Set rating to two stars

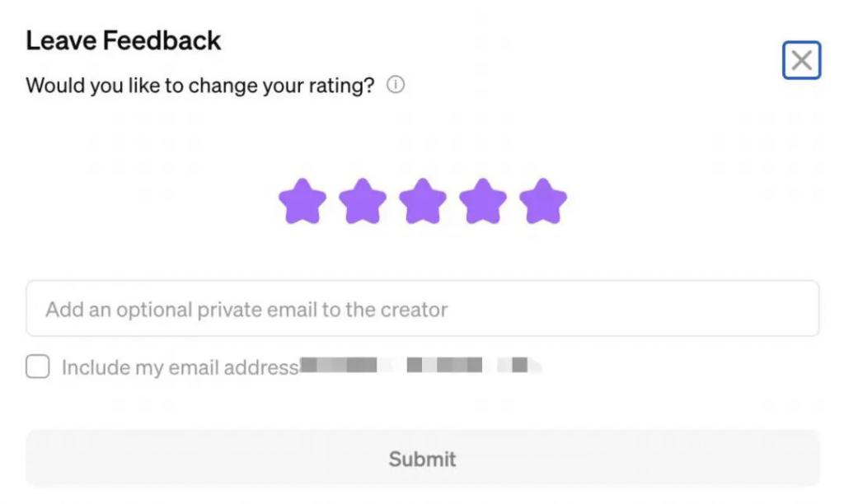click(x=363, y=201)
